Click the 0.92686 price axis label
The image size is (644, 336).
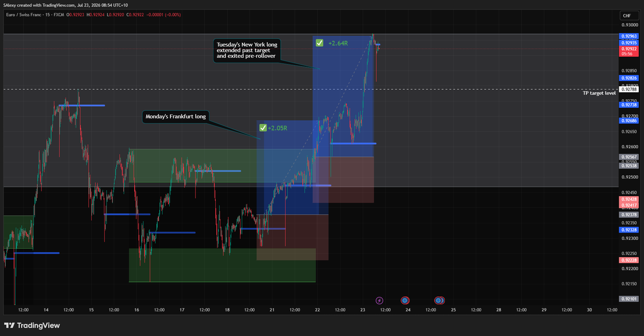click(x=629, y=121)
